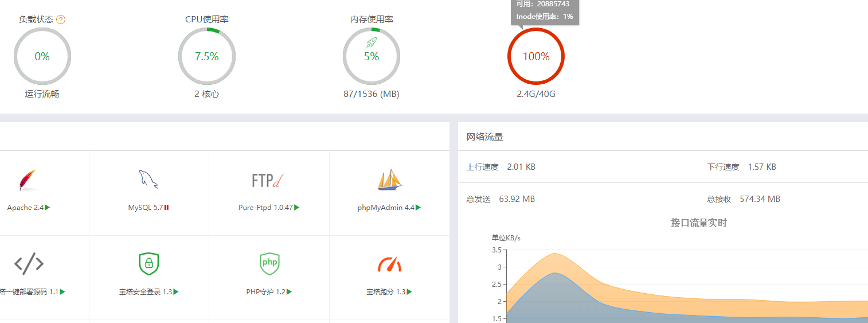Screen dimensions: 868x323
Task: Click red paused indicator beside MySQL 5.7
Action: tap(166, 208)
